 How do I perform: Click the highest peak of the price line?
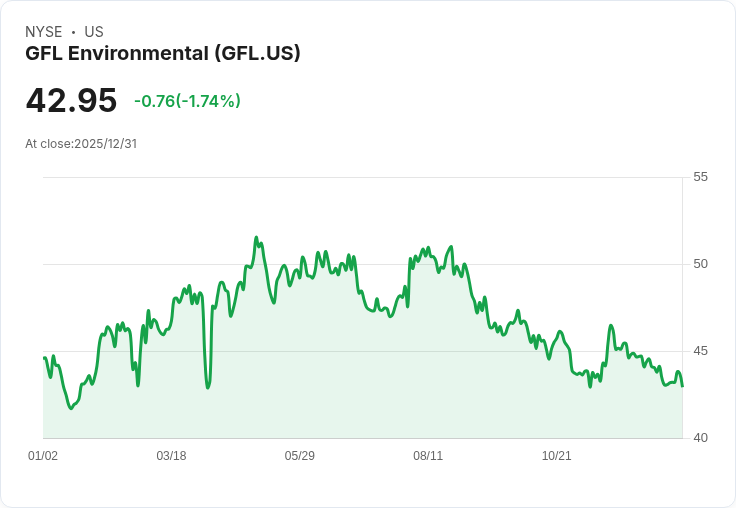257,238
